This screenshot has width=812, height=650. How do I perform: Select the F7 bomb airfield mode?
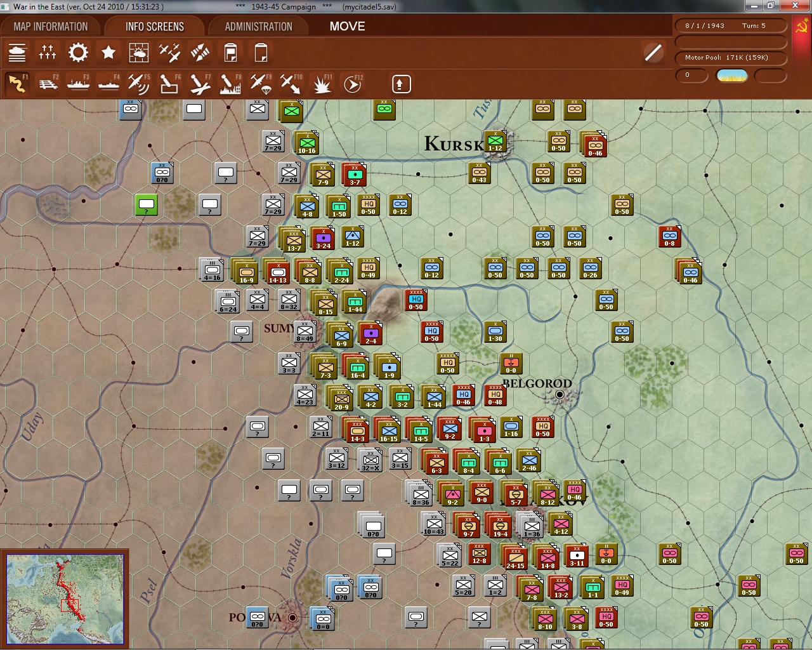[x=200, y=84]
